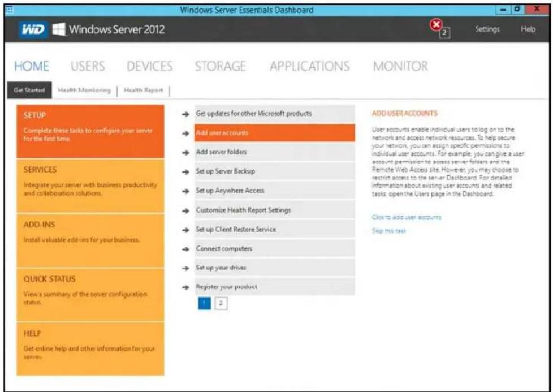Choose the Set up your drives task

tap(274, 268)
